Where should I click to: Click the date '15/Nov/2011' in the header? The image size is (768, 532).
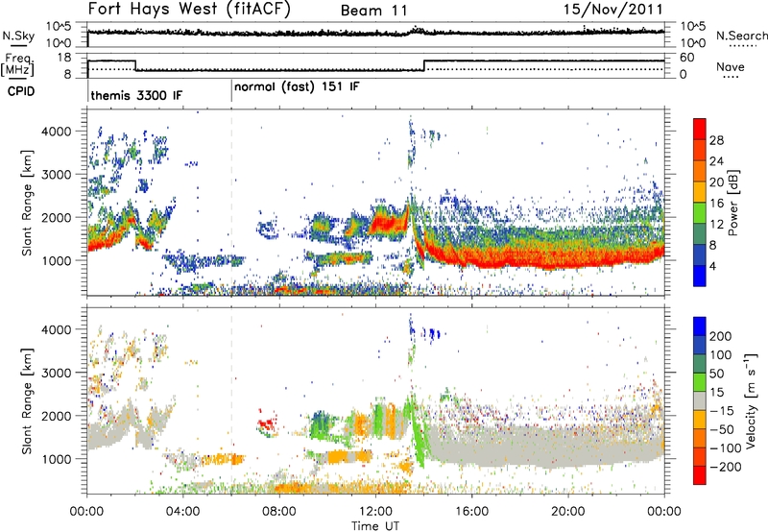click(x=613, y=9)
